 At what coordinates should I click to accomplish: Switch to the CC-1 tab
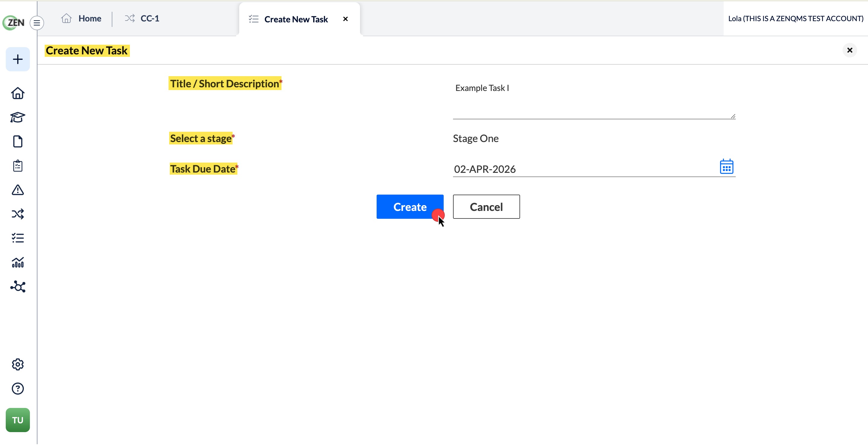pos(142,18)
